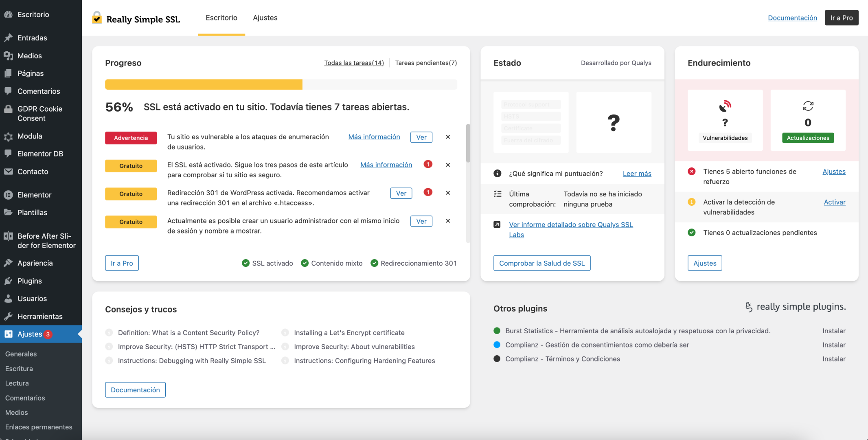The width and height of the screenshot is (868, 440).
Task: Show Todas las tareas(14)
Action: [354, 63]
